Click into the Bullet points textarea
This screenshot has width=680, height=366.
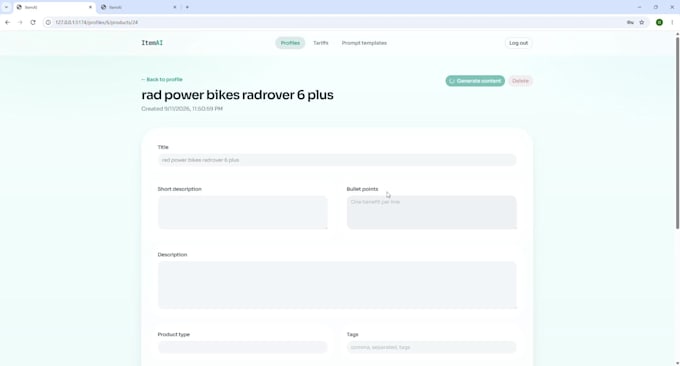tap(432, 212)
